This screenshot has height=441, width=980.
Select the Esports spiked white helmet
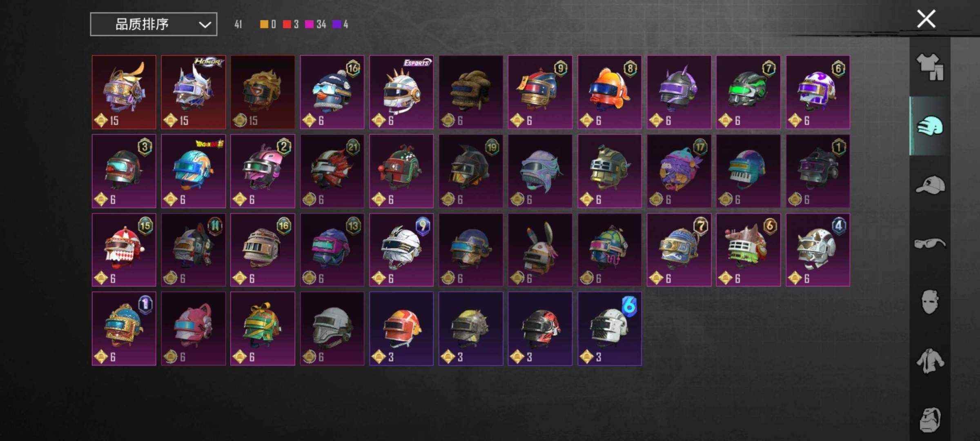(401, 92)
